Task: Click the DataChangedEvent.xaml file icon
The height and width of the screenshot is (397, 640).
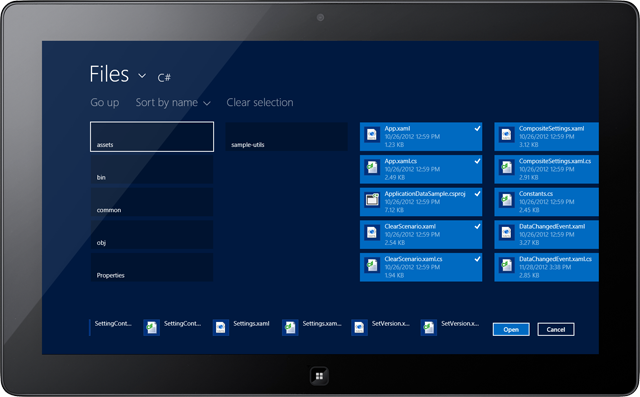Action: [507, 232]
